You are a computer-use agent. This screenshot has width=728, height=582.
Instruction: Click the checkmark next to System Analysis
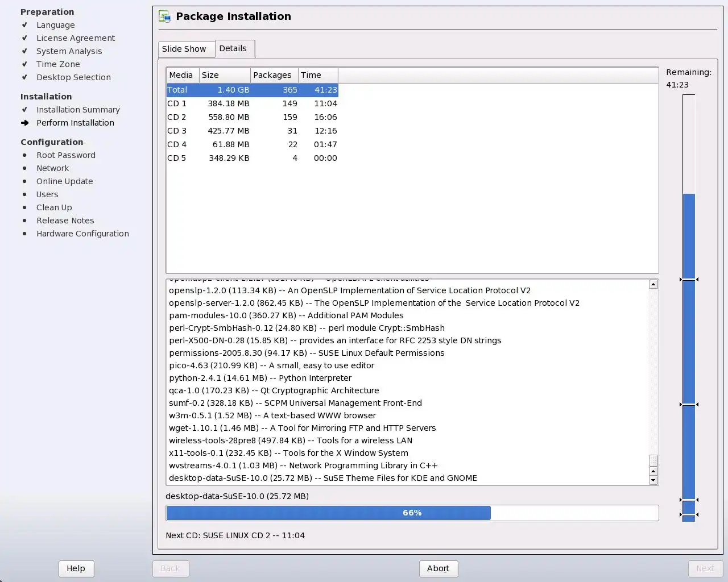24,51
